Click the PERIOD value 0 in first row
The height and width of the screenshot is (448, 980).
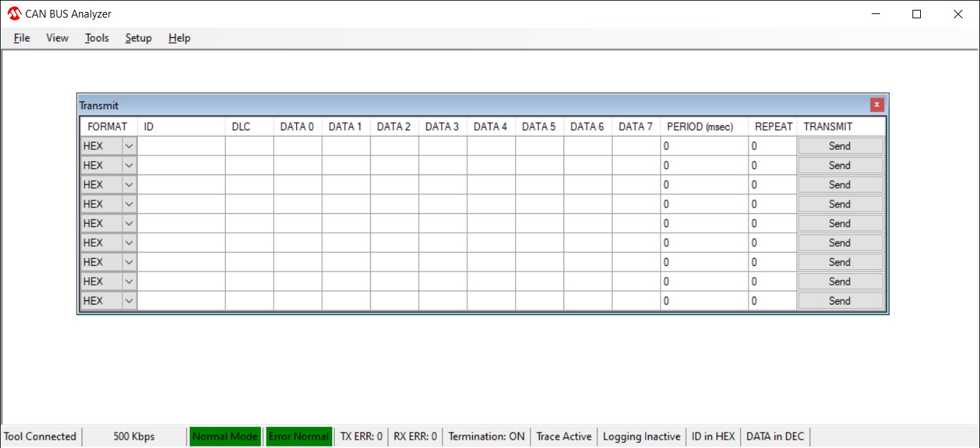pyautogui.click(x=704, y=146)
